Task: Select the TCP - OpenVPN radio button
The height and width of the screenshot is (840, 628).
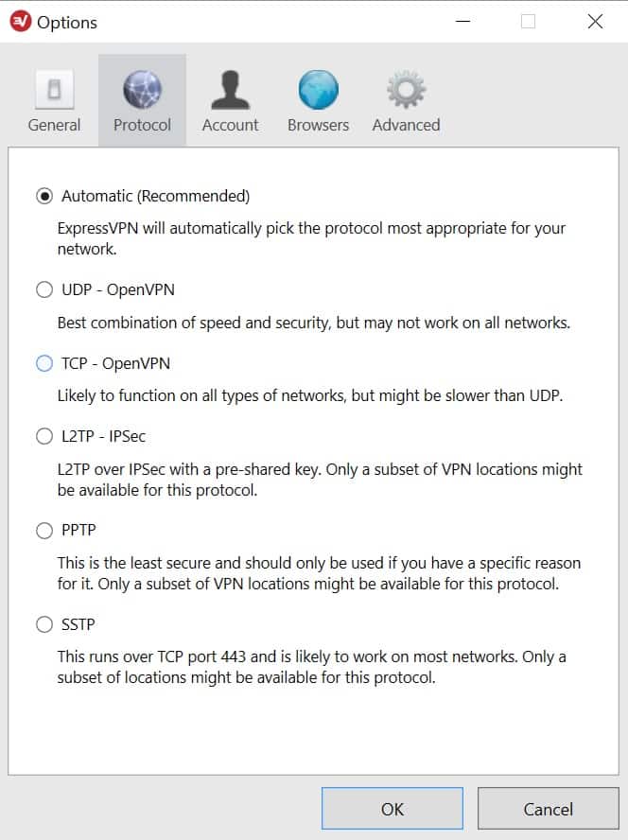Action: [x=44, y=363]
